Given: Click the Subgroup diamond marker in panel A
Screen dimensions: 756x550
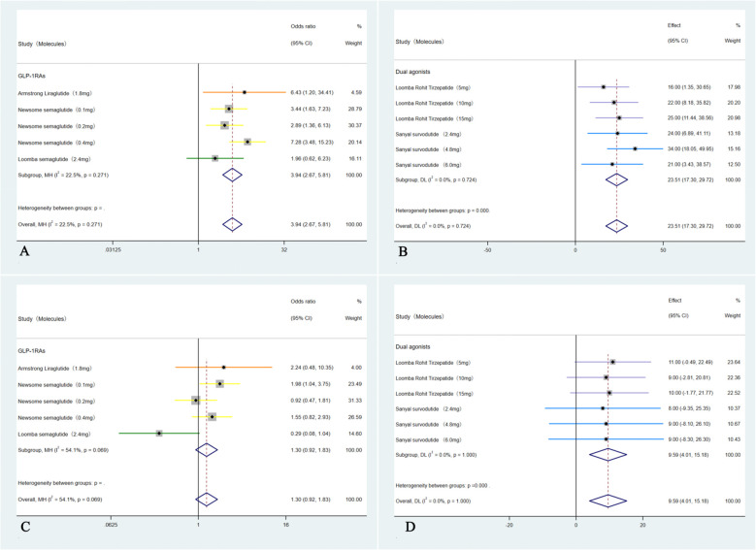Looking at the screenshot, I should tap(232, 175).
